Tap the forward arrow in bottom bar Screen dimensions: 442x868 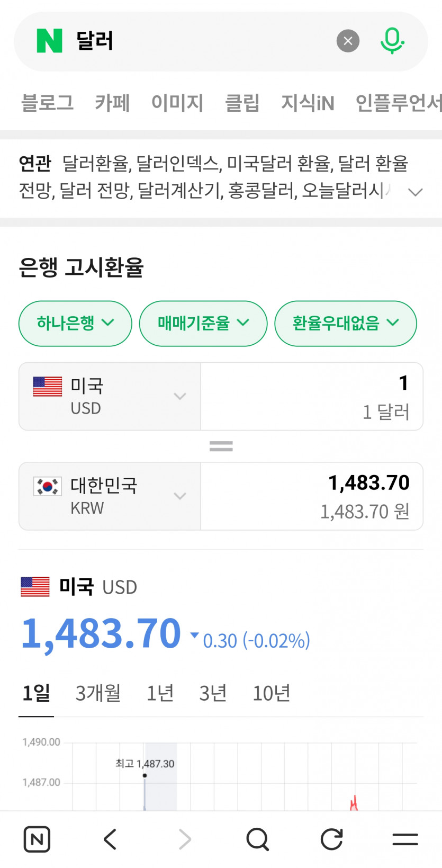pyautogui.click(x=185, y=839)
